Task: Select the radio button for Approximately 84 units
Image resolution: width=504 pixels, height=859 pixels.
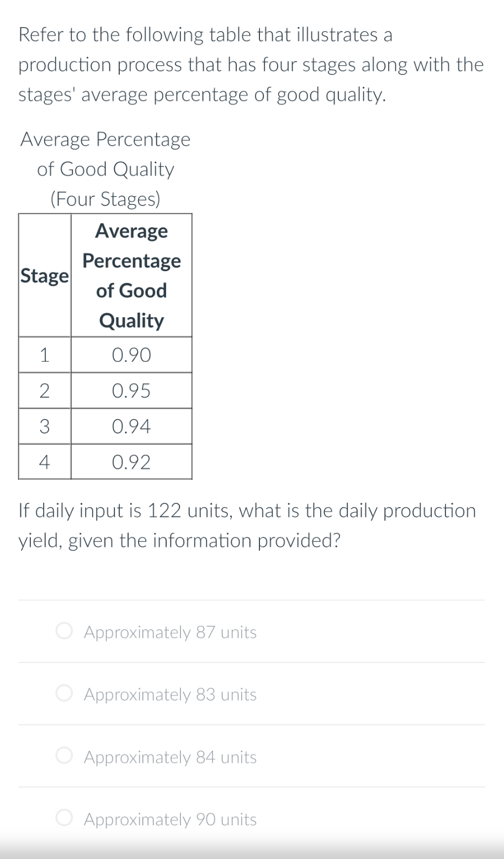Action: coord(63,757)
